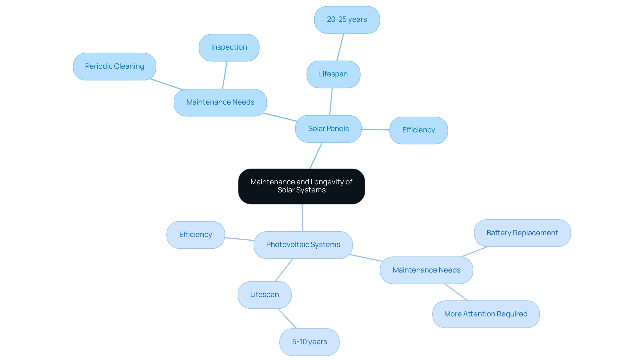Click the Solar Panels node
Image resolution: width=644 pixels, height=363 pixels.
tap(329, 129)
